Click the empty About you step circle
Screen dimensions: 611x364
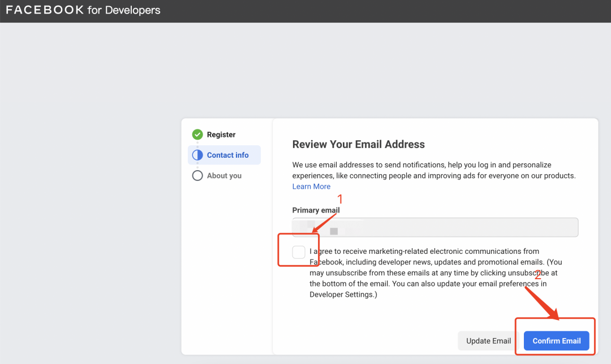click(x=197, y=176)
